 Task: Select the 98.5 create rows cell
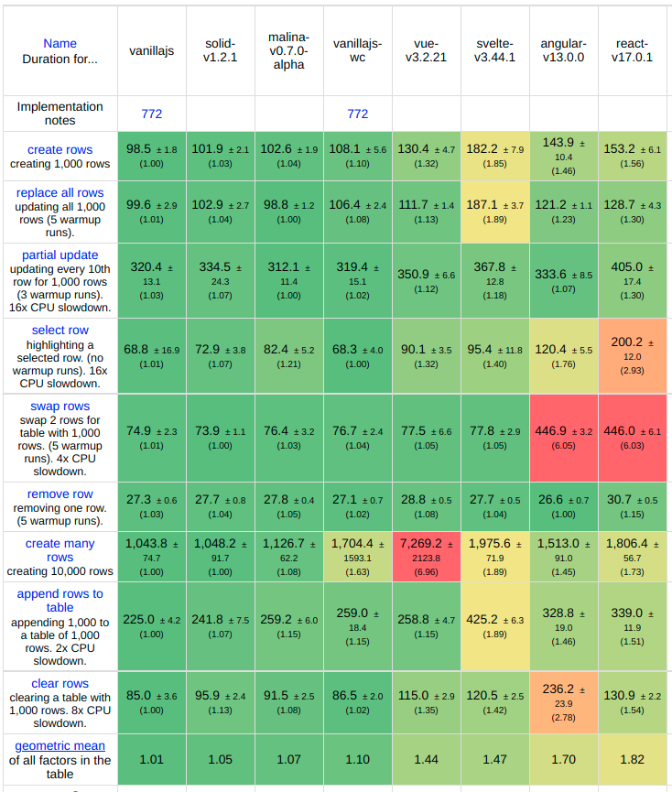coord(151,156)
